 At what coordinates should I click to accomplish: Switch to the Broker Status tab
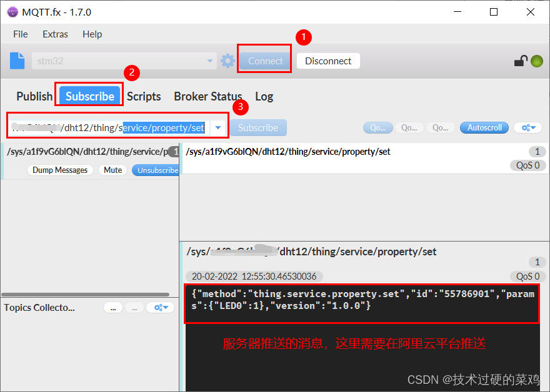(208, 96)
